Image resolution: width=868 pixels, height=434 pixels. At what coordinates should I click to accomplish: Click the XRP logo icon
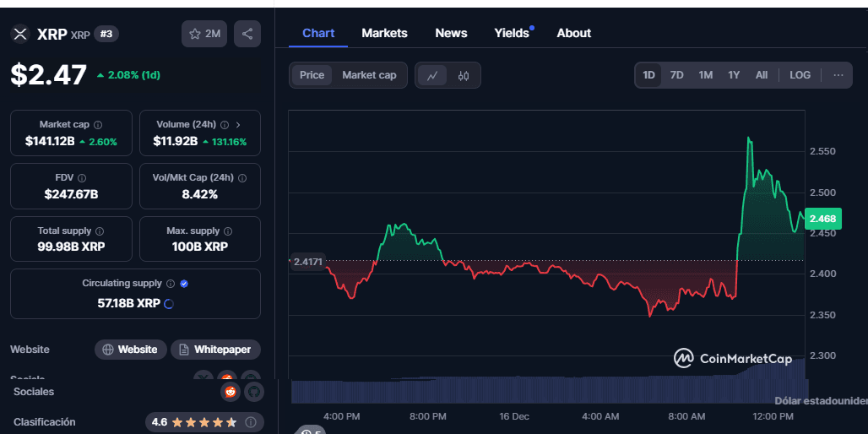(20, 34)
